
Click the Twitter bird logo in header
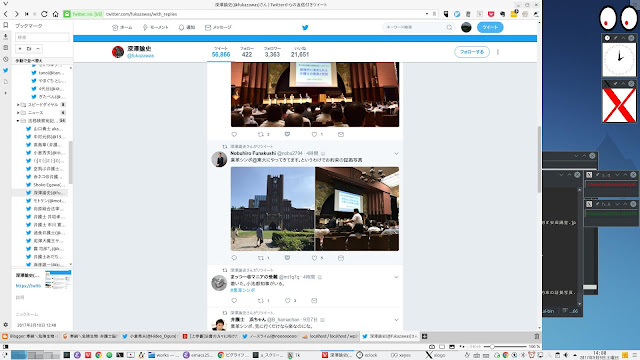pos(305,27)
